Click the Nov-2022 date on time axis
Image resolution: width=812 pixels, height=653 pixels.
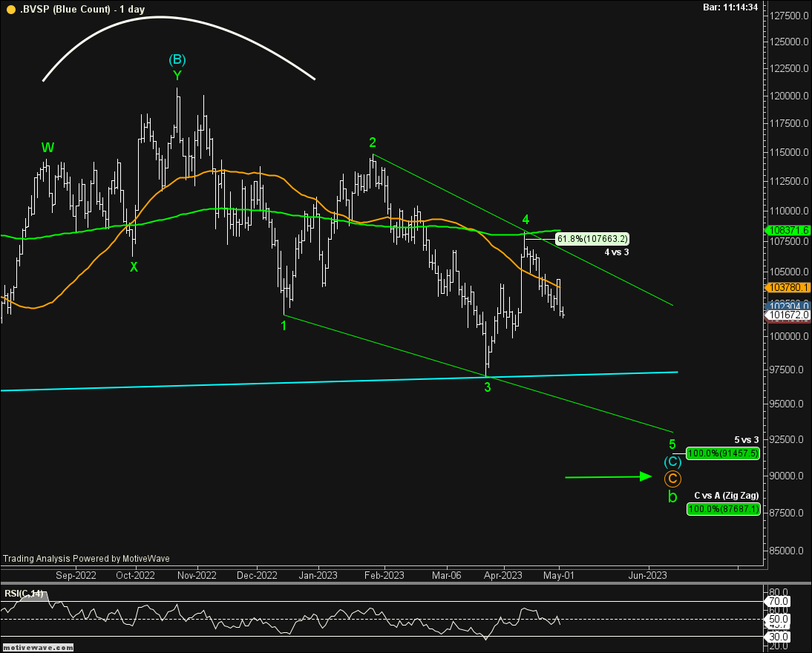(x=197, y=575)
